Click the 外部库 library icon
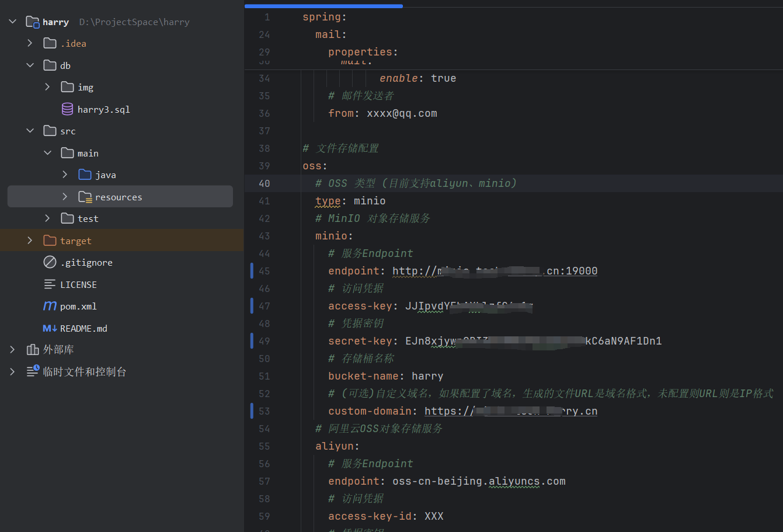 point(33,350)
